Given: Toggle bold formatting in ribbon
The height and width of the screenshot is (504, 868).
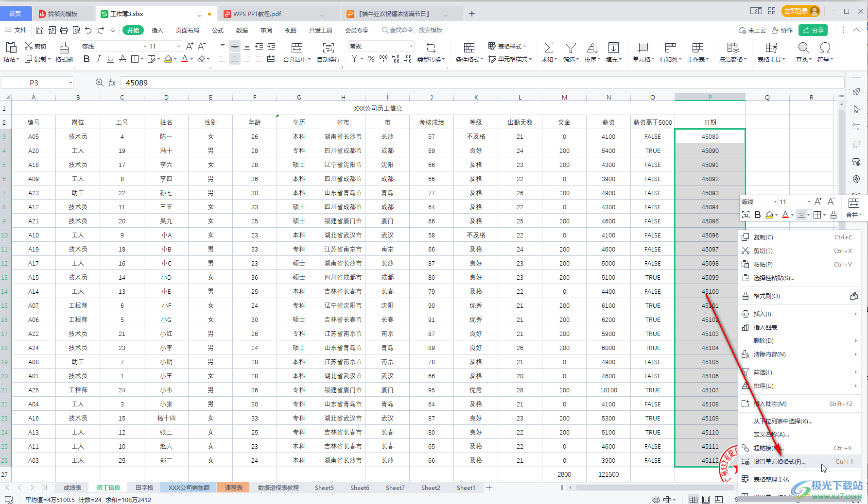Looking at the screenshot, I should [87, 59].
